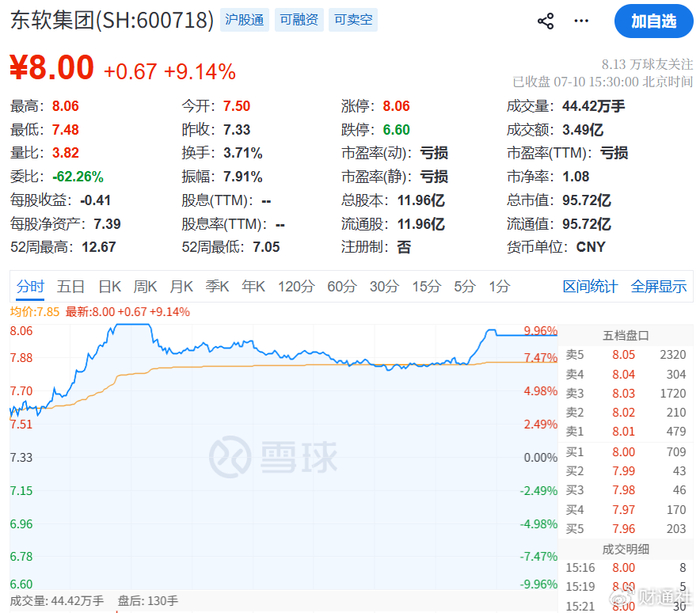Select the 1分 chart tab

[x=499, y=286]
